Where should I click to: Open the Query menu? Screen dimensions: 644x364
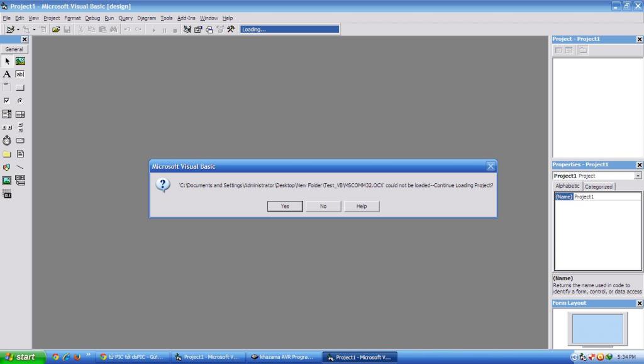(125, 18)
